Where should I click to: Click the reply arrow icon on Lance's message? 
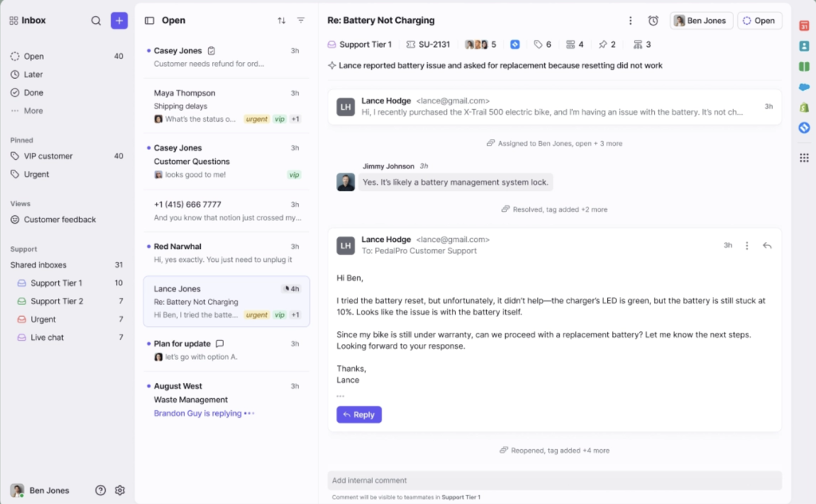[x=767, y=246]
